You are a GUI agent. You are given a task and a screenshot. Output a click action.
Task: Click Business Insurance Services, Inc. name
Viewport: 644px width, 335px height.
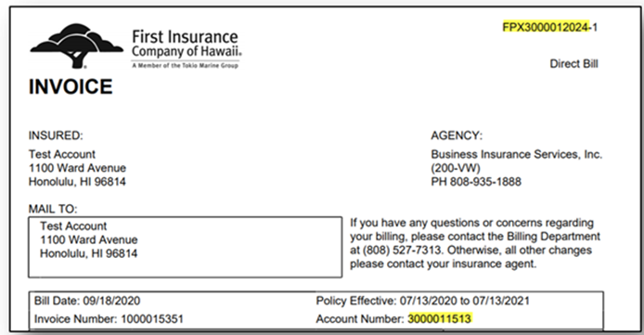517,154
